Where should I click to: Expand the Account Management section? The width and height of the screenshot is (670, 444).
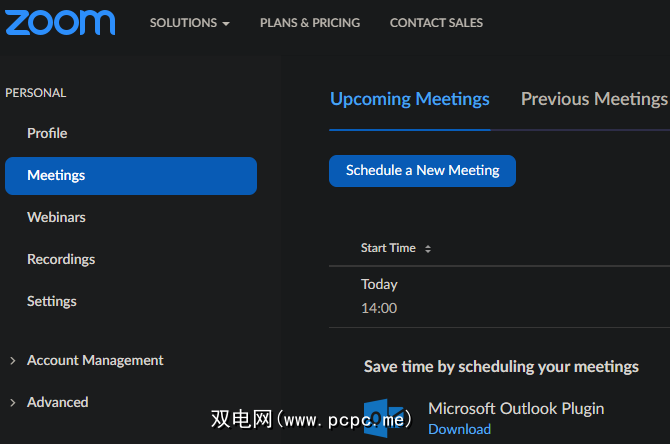pyautogui.click(x=94, y=360)
